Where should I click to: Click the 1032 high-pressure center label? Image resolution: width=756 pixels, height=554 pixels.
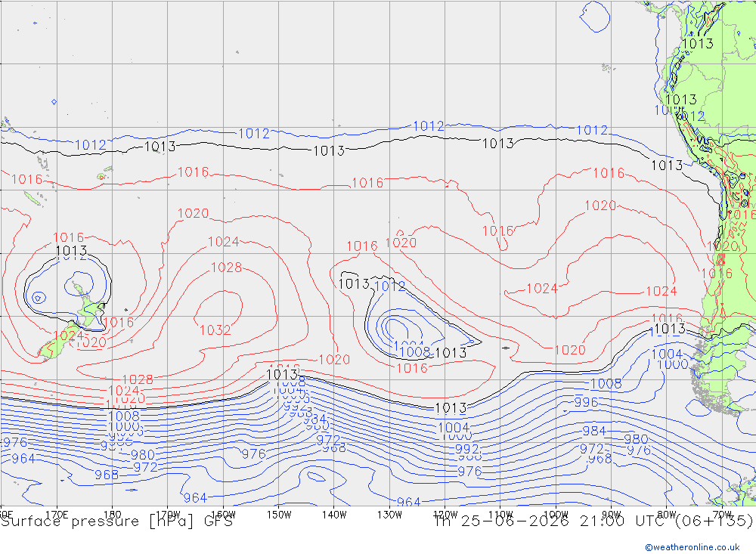point(215,330)
